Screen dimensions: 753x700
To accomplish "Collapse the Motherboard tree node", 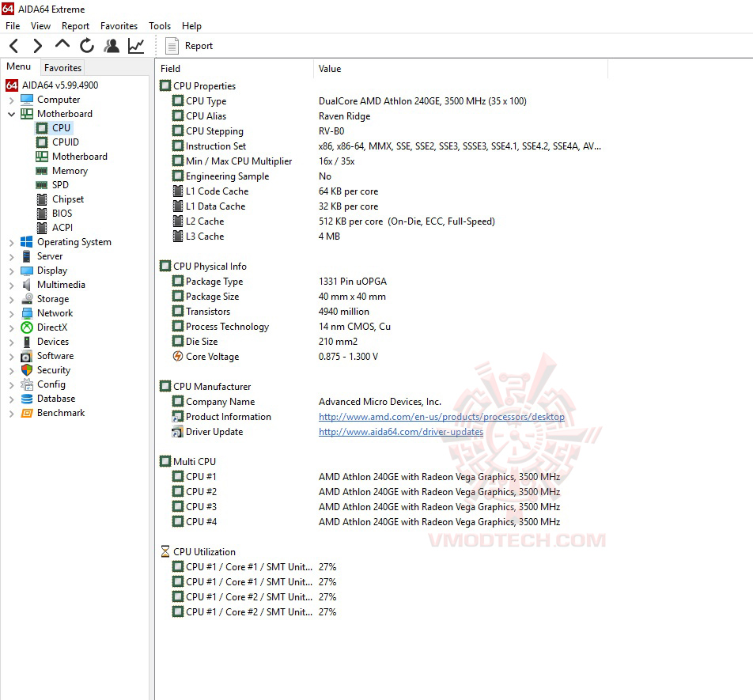I will point(12,114).
